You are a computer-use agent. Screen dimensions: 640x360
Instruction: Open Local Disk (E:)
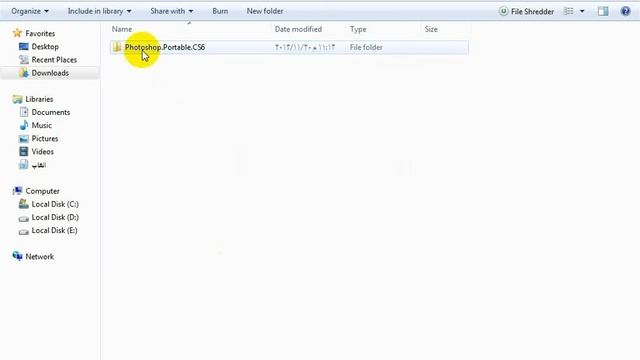pos(54,230)
